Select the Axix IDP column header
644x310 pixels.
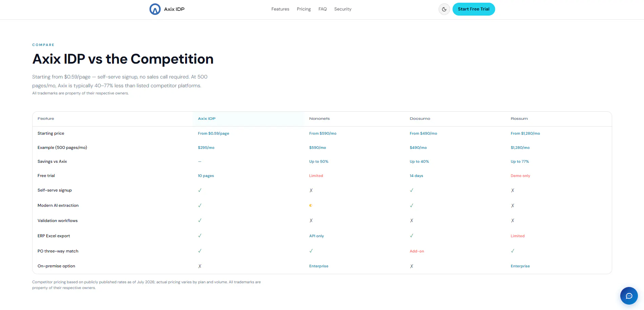point(207,119)
